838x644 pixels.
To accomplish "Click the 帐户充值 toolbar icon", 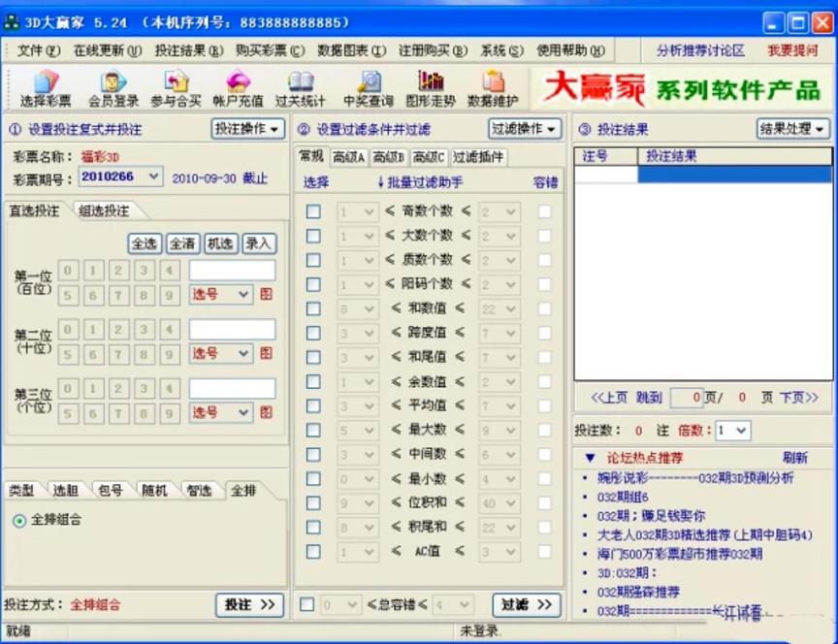I will (239, 88).
